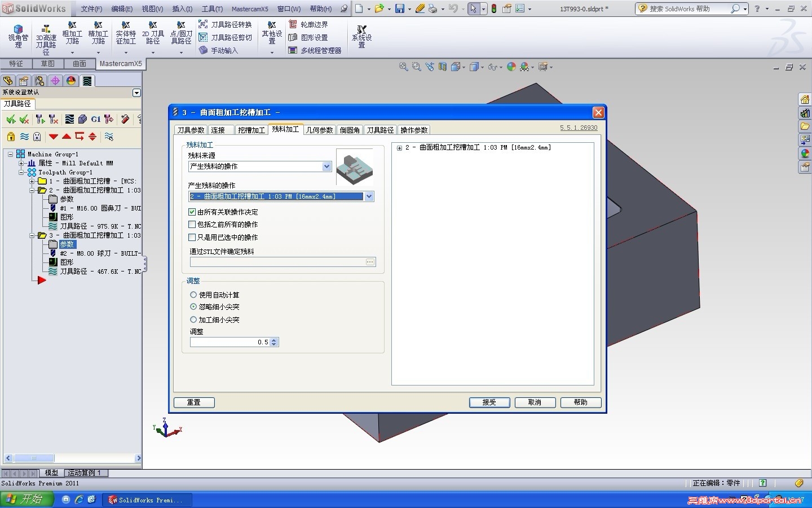Uncheck the 由所有关联操作决定 checkbox
The width and height of the screenshot is (812, 508).
pyautogui.click(x=192, y=212)
